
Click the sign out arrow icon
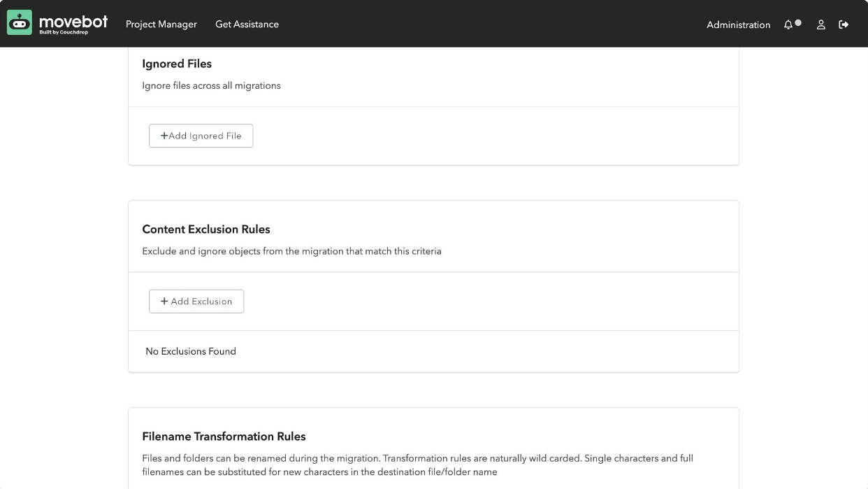pos(844,24)
